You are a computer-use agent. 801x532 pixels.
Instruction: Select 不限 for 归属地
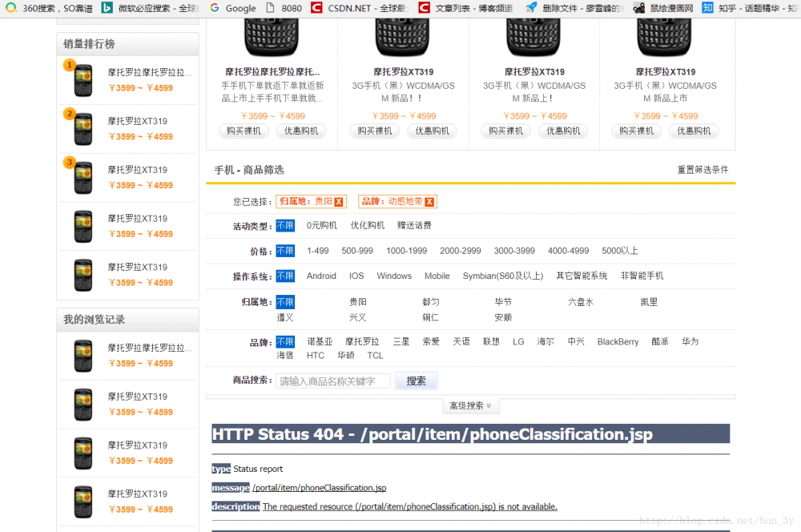pos(285,302)
